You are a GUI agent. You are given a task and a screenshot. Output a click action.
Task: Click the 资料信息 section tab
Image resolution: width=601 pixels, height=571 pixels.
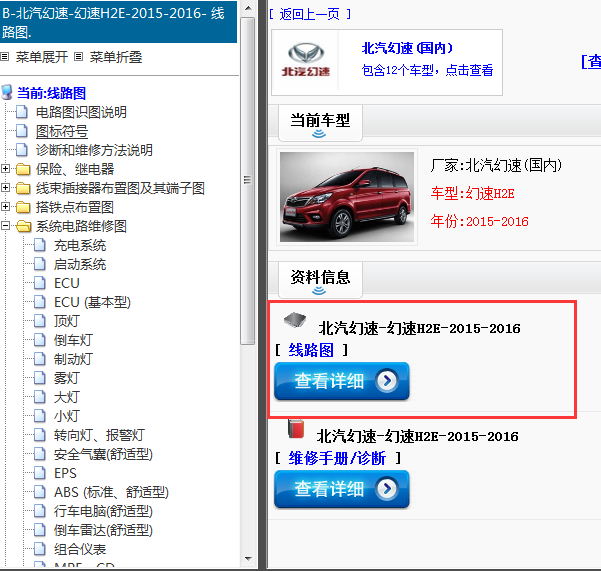320,279
